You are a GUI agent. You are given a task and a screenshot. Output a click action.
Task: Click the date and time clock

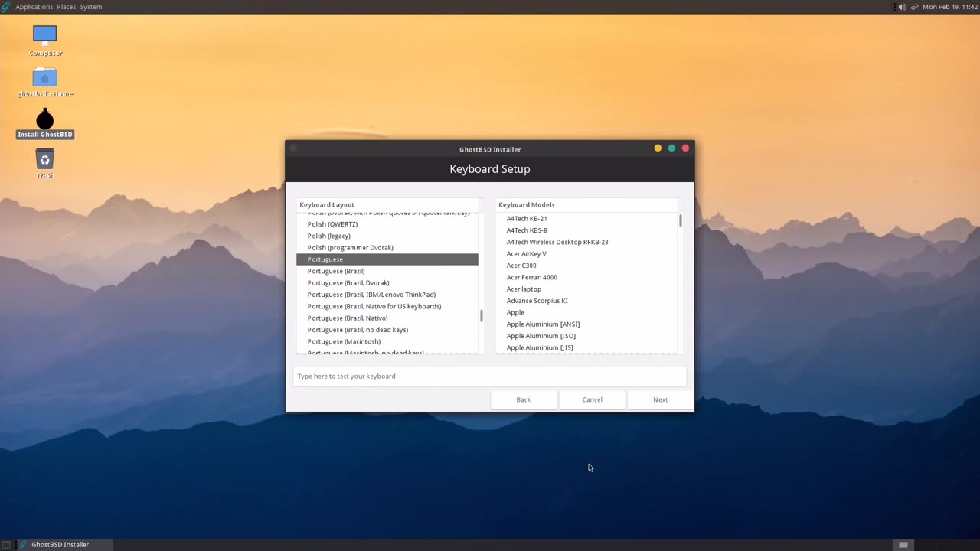click(x=950, y=7)
